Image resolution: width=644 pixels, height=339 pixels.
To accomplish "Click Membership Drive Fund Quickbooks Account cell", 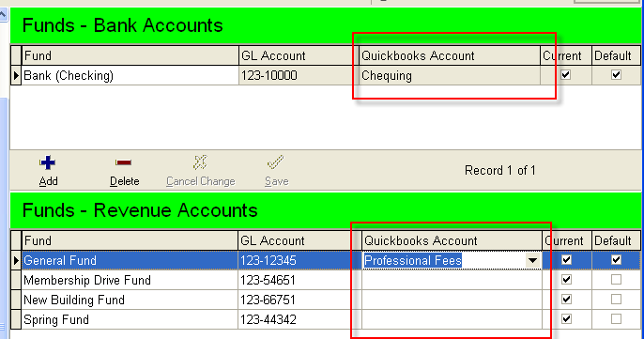I will coord(452,280).
